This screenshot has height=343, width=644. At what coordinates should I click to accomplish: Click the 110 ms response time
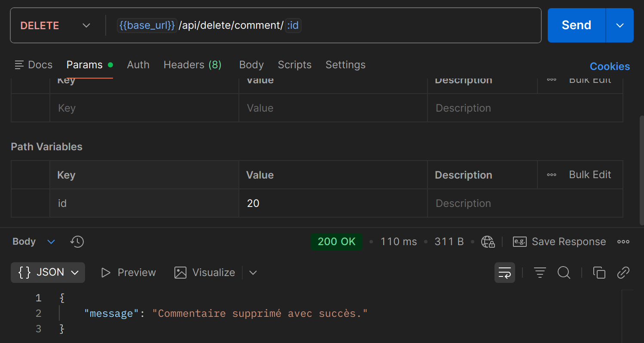[398, 242]
